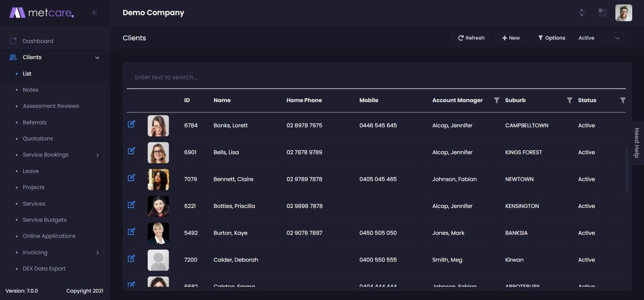Click the client search text field
Viewport: 644px width, 300px height.
click(376, 77)
